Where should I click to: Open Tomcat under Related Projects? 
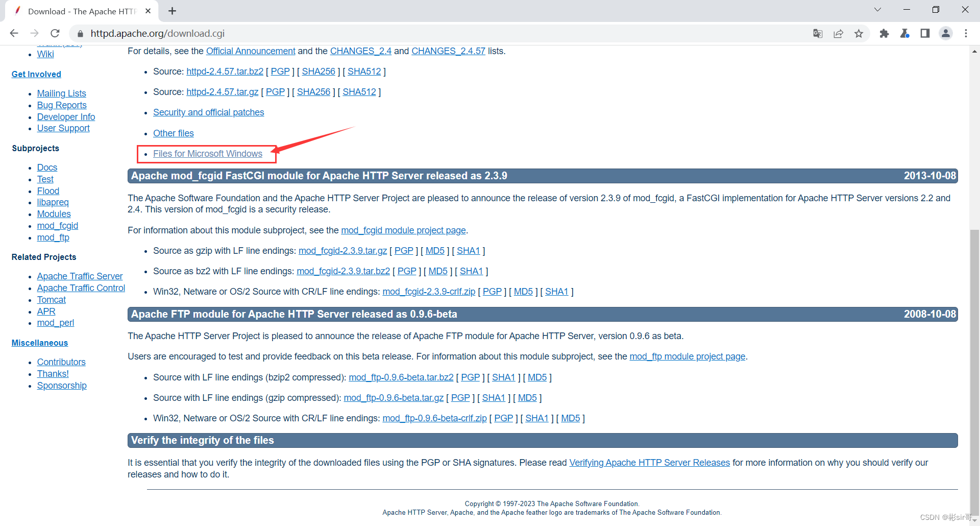[x=52, y=300]
